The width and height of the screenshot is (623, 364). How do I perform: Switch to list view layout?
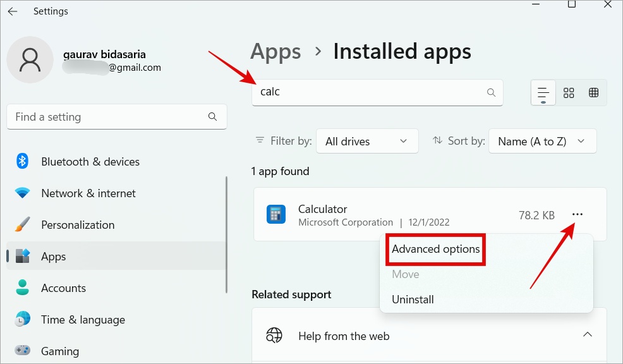tap(543, 93)
